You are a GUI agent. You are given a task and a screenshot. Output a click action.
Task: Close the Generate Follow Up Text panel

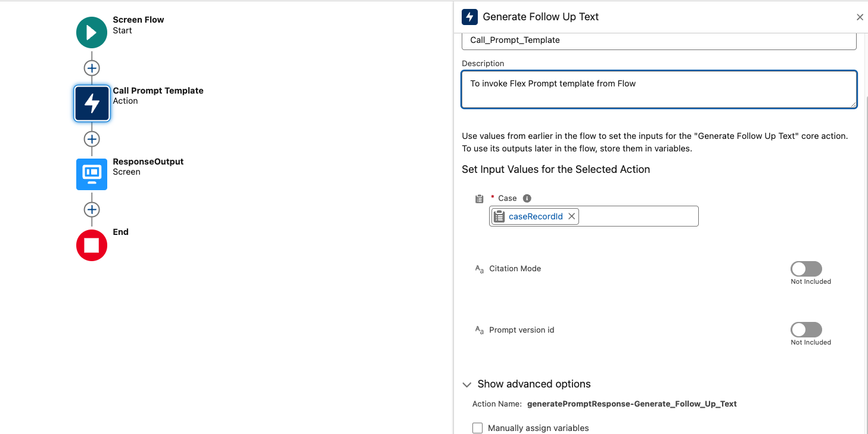click(860, 17)
